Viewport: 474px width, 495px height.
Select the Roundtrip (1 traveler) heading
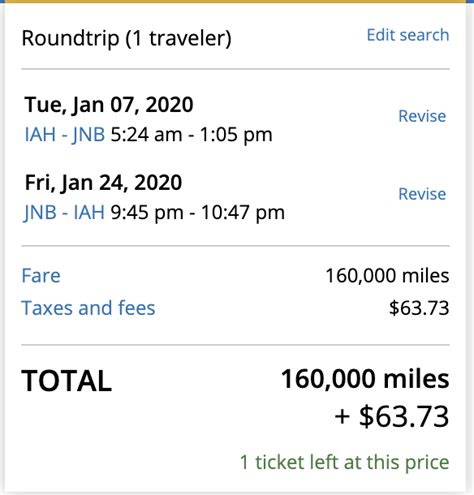point(126,38)
